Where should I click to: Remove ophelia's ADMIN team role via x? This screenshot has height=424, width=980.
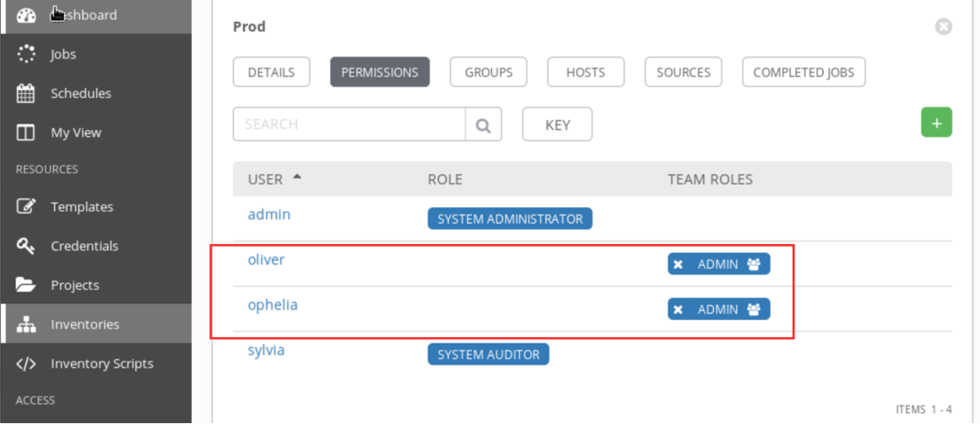coord(678,310)
